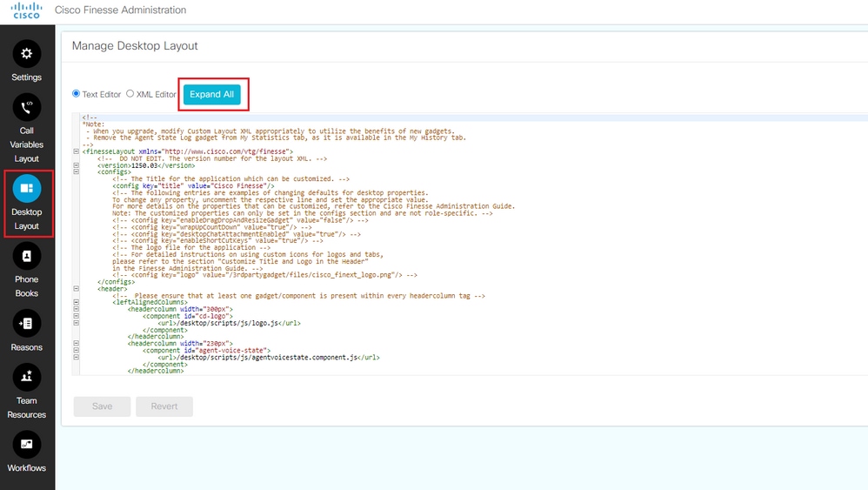Click the Save button
868x490 pixels.
(102, 406)
